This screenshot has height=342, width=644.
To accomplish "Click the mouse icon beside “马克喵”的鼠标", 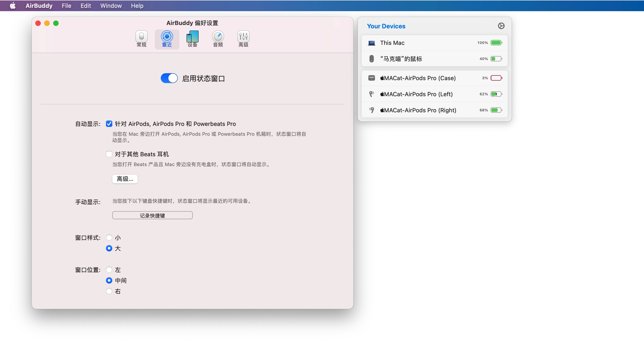I will tap(371, 59).
